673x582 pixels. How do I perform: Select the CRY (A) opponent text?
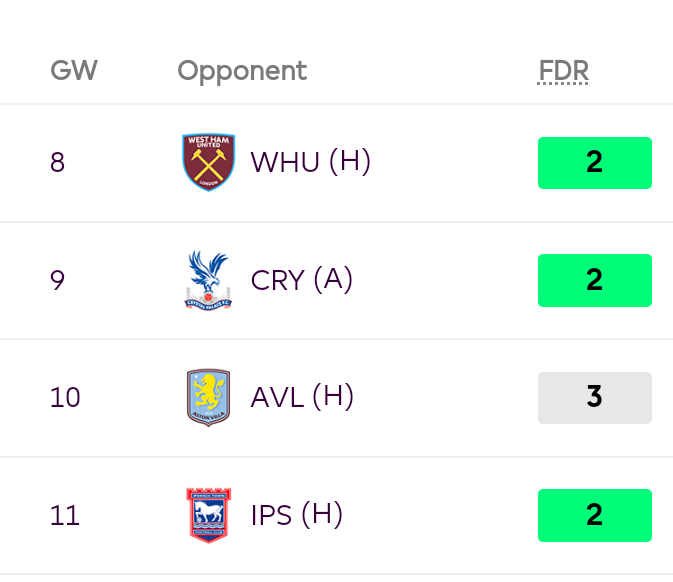302,280
